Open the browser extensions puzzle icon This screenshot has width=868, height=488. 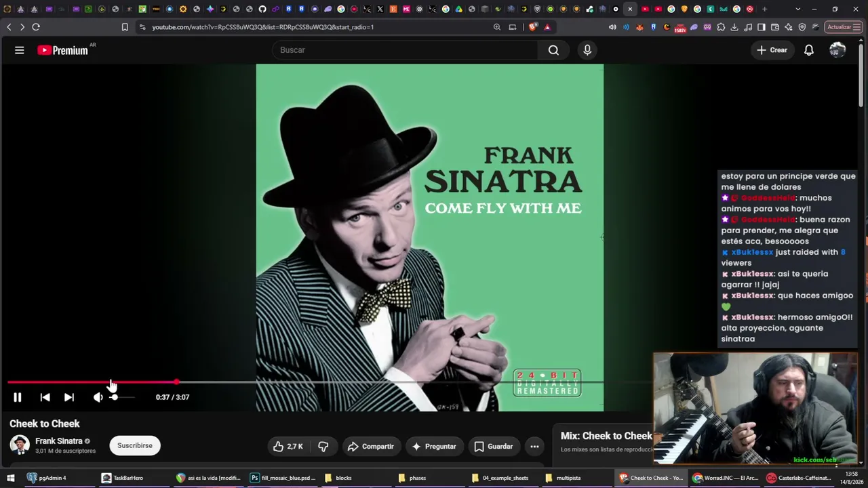[721, 27]
